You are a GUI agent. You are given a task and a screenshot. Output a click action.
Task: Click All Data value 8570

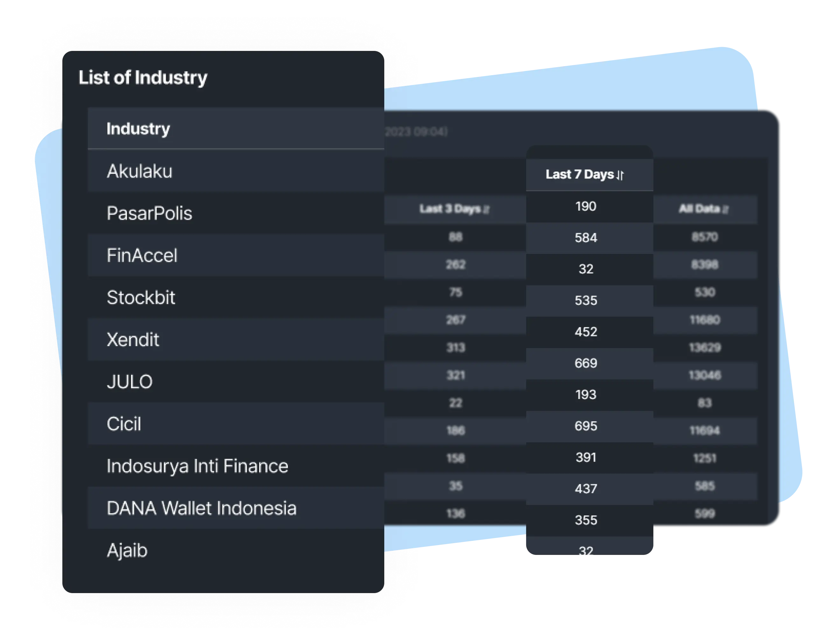pyautogui.click(x=704, y=237)
